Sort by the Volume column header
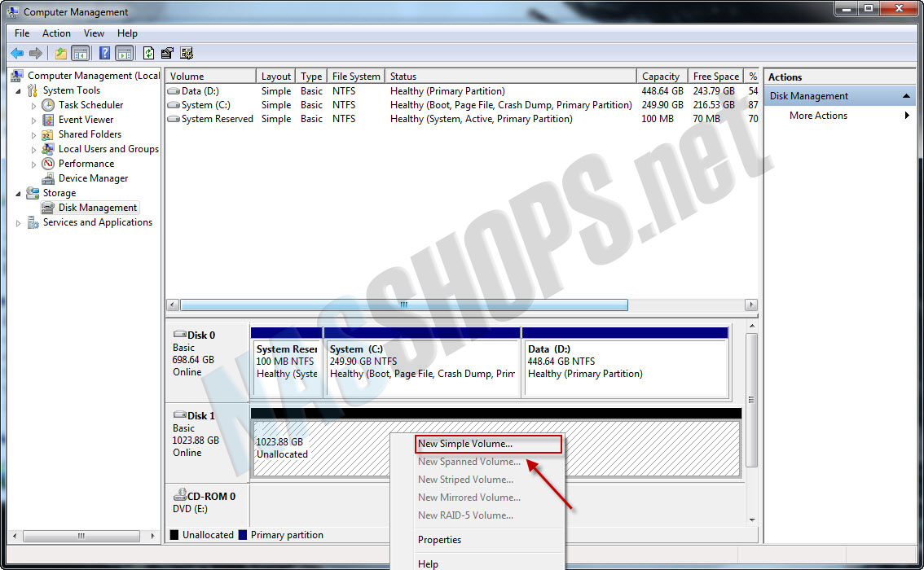This screenshot has height=570, width=924. [210, 76]
